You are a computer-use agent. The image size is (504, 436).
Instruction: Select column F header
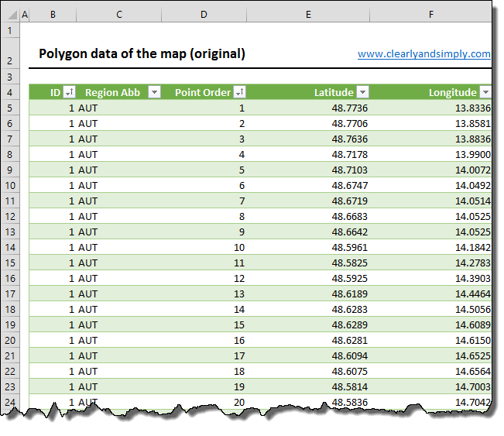[x=430, y=15]
